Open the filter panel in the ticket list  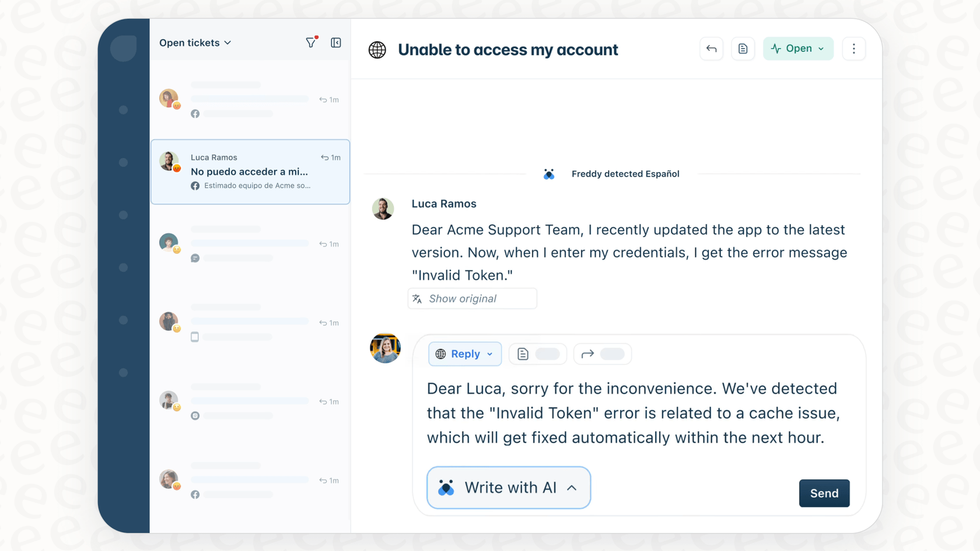(311, 42)
